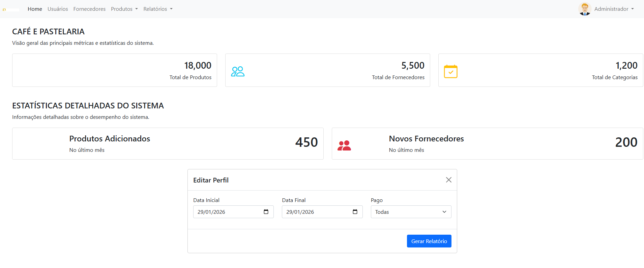Screen dimensions: 644x268
Task: Click Informações detalhadas sobre o desempenho text
Action: click(81, 117)
